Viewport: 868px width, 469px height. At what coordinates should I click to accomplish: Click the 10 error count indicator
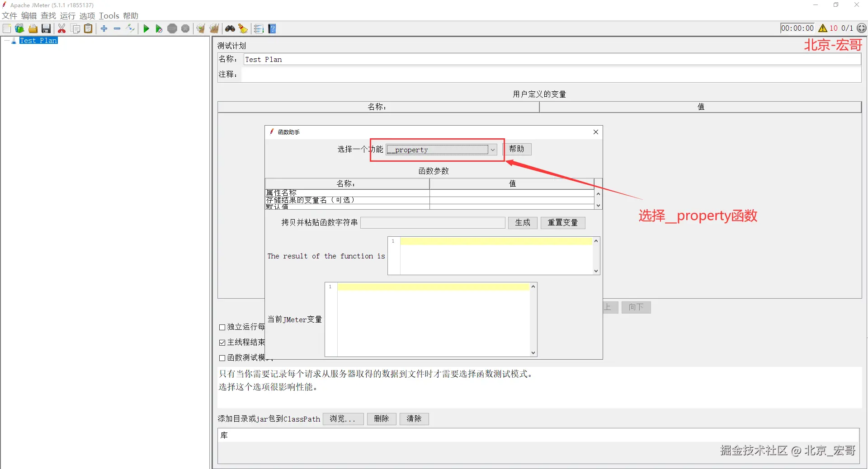pos(833,28)
